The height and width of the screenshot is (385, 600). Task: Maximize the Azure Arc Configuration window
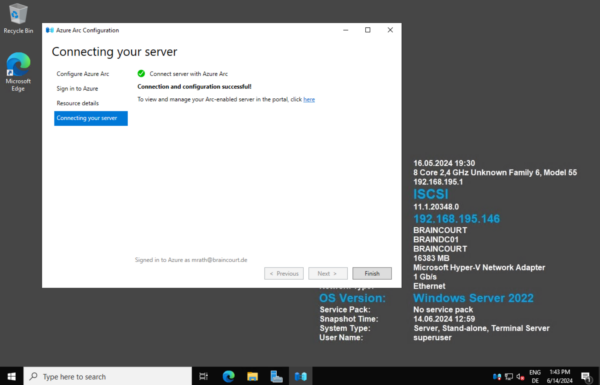[368, 30]
